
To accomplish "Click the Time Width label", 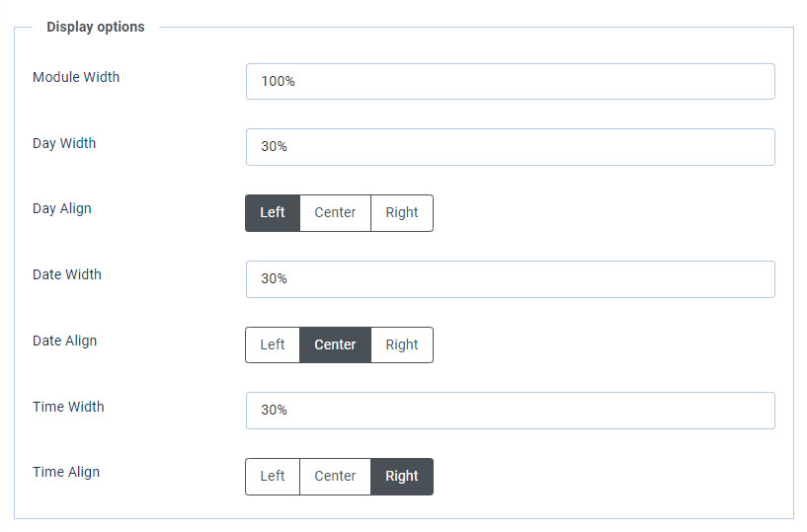I will (x=68, y=407).
